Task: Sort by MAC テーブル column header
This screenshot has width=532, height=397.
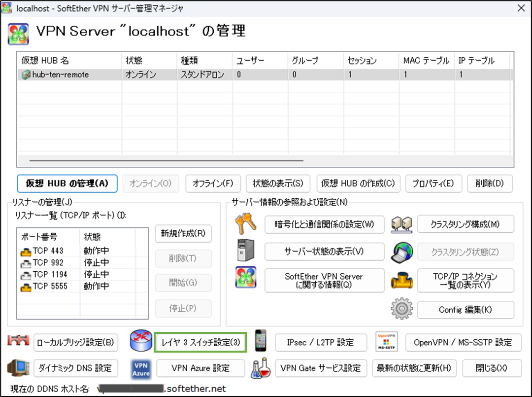Action: 427,61
